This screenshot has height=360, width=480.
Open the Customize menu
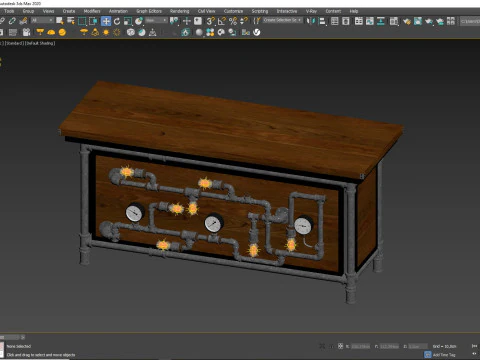(x=233, y=11)
